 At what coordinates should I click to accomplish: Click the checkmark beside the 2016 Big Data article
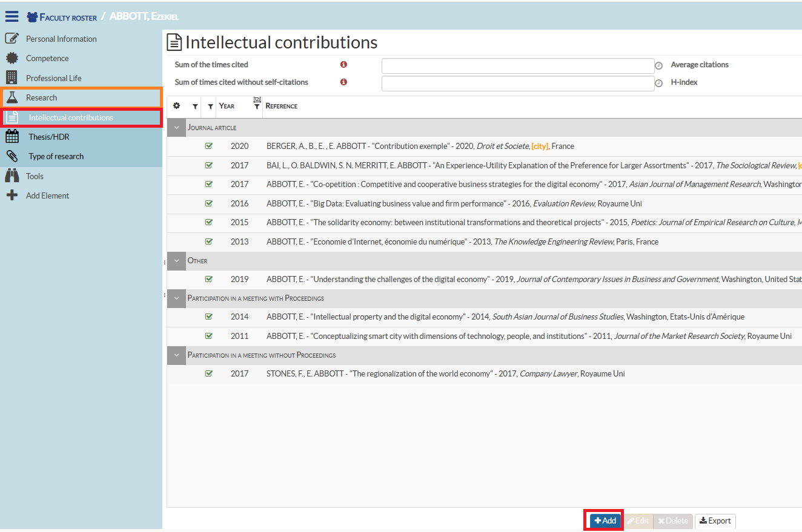coord(209,203)
